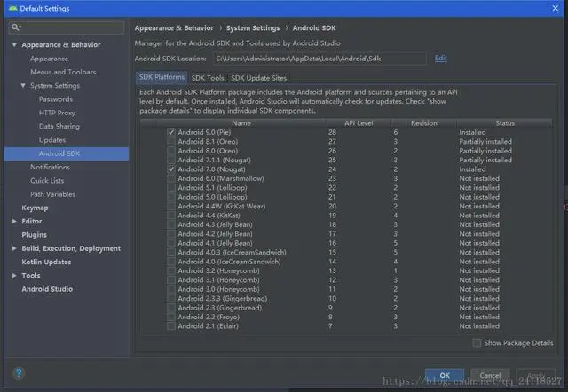Open Plugins settings

coord(34,235)
